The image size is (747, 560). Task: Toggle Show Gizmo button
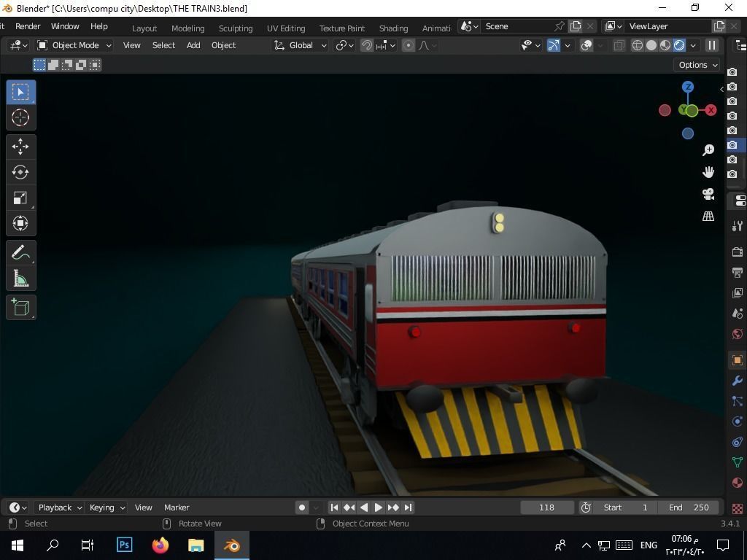553,45
